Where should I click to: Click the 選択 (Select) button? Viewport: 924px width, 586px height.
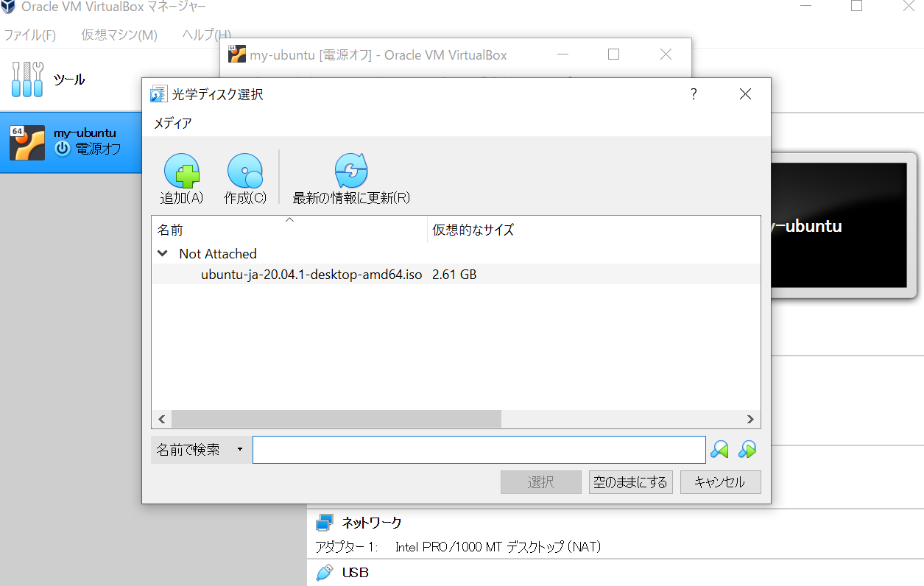click(541, 482)
